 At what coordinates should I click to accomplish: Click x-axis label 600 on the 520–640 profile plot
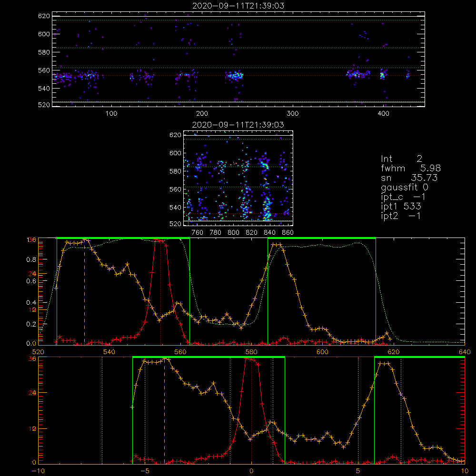[322, 352]
